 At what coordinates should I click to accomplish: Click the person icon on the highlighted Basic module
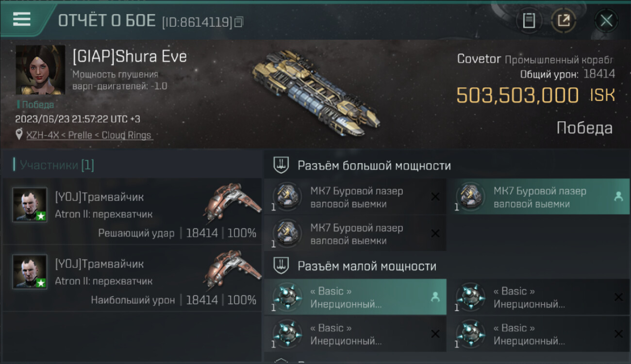[x=435, y=297]
